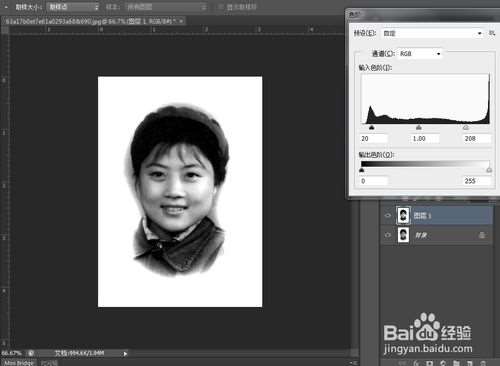Click the status bar document info arrow
The image size is (500, 366).
[125, 354]
